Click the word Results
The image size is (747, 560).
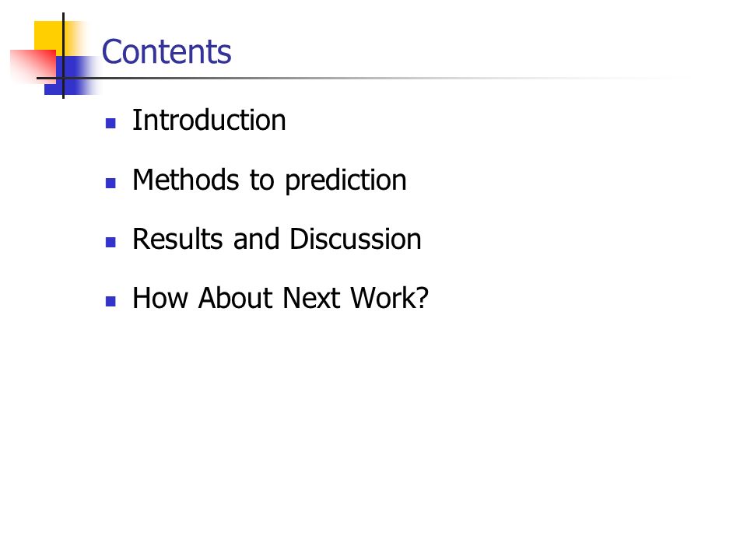[177, 239]
